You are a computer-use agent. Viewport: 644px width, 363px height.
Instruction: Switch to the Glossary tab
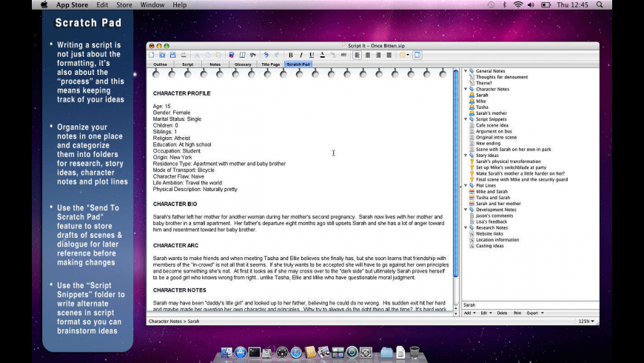(x=243, y=64)
